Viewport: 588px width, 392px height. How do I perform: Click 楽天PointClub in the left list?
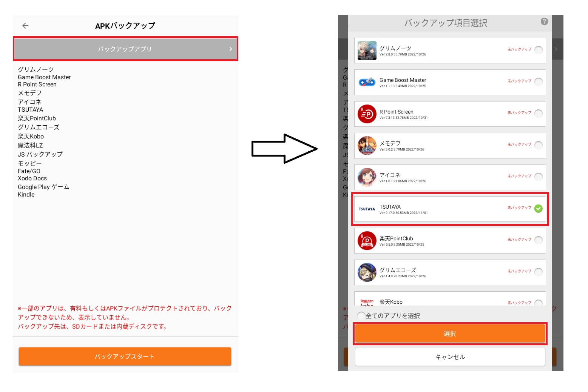coord(37,118)
